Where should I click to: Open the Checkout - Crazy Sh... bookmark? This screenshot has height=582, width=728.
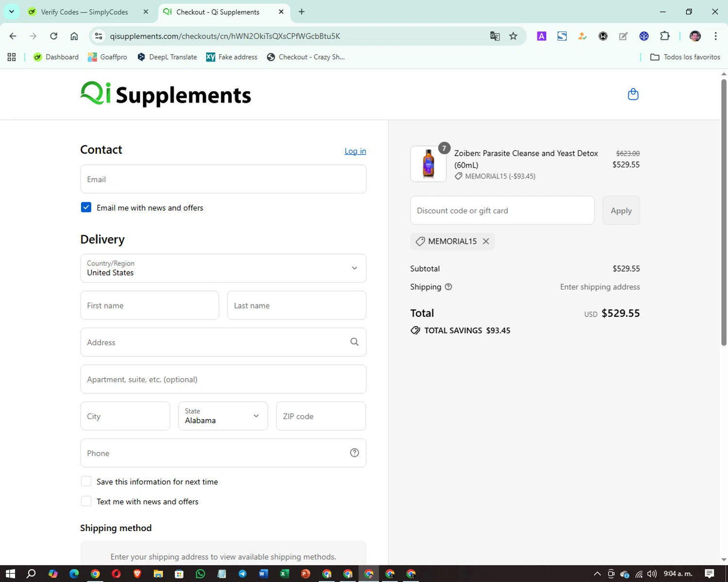coord(306,57)
